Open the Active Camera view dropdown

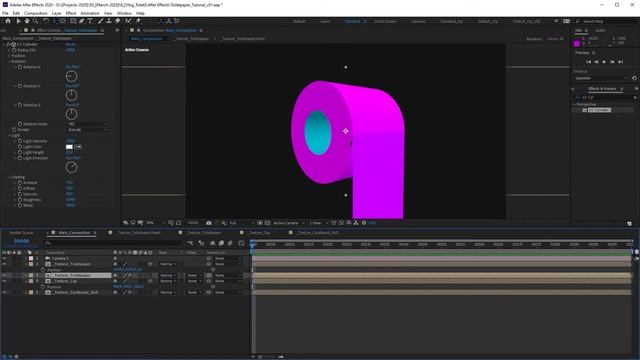pyautogui.click(x=289, y=223)
